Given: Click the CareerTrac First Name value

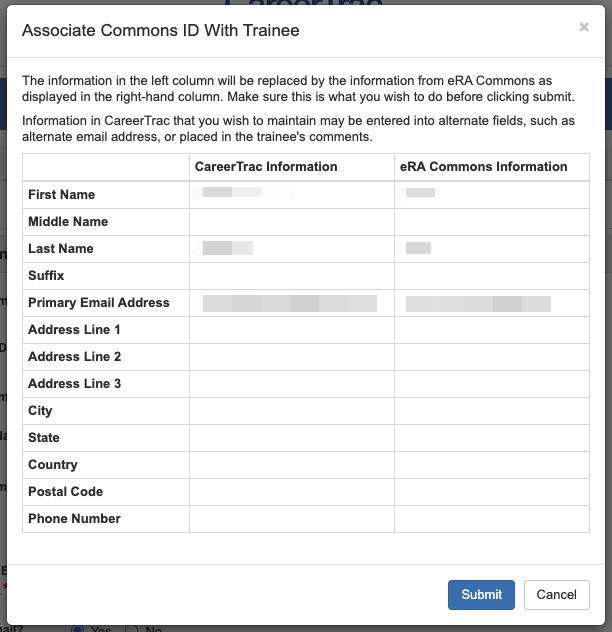Looking at the screenshot, I should click(247, 192).
